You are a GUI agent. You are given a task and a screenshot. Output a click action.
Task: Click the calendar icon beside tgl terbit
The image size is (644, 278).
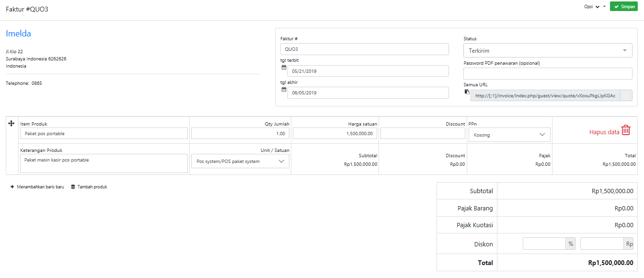pos(284,68)
